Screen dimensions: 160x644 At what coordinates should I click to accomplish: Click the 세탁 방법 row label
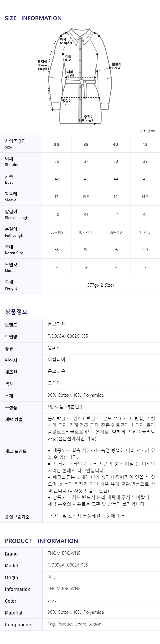click(x=14, y=419)
